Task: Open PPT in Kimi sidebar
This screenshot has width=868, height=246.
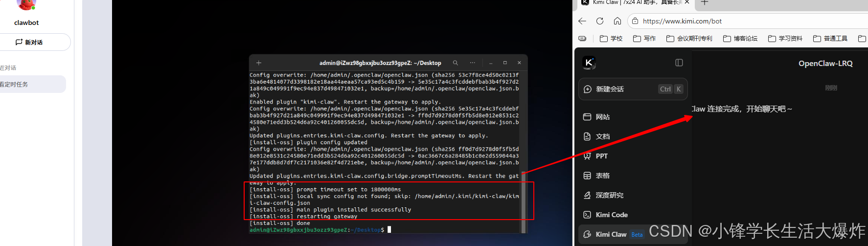Action: pyautogui.click(x=633, y=156)
